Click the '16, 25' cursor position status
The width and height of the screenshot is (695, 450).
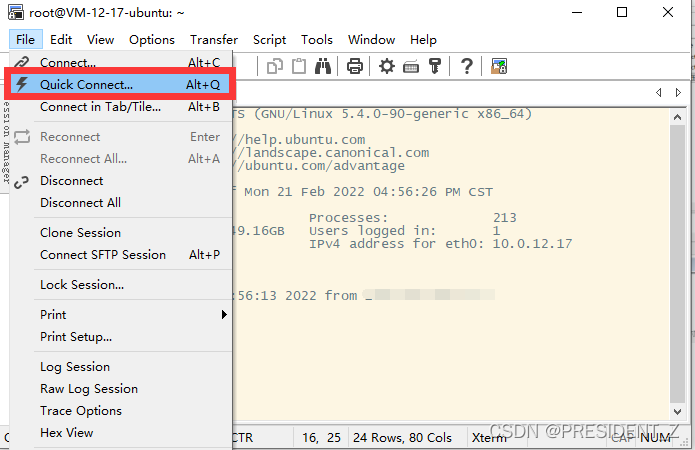[321, 438]
